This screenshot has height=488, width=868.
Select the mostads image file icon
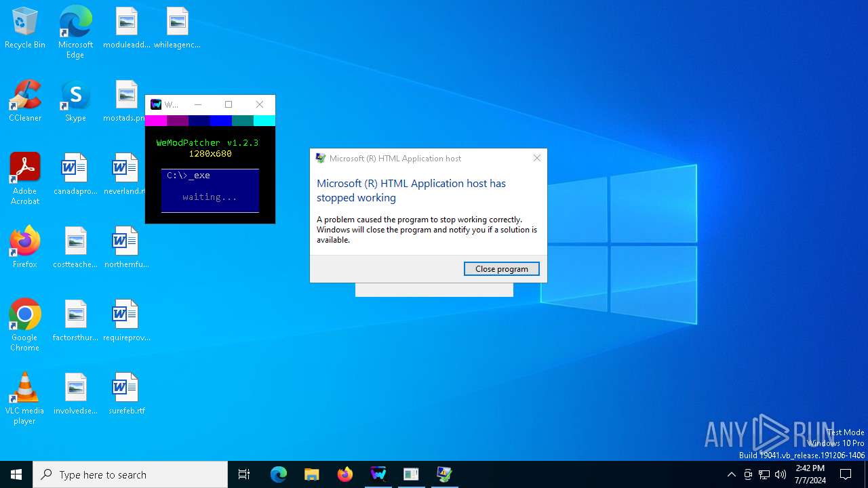tap(126, 96)
